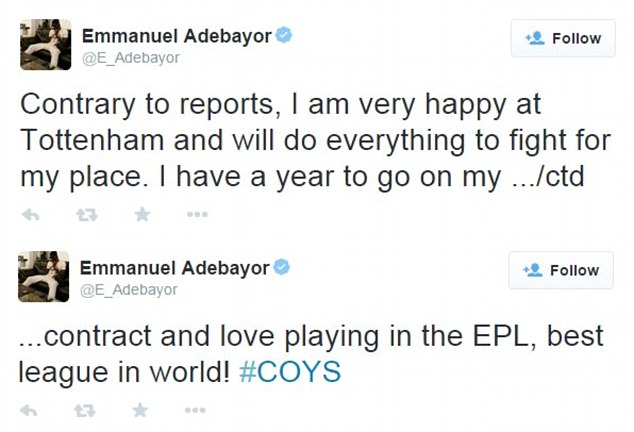Viewport: 634px width, 432px height.
Task: Open the @E_Adebayor handle in the bottom tweet
Action: tap(129, 290)
